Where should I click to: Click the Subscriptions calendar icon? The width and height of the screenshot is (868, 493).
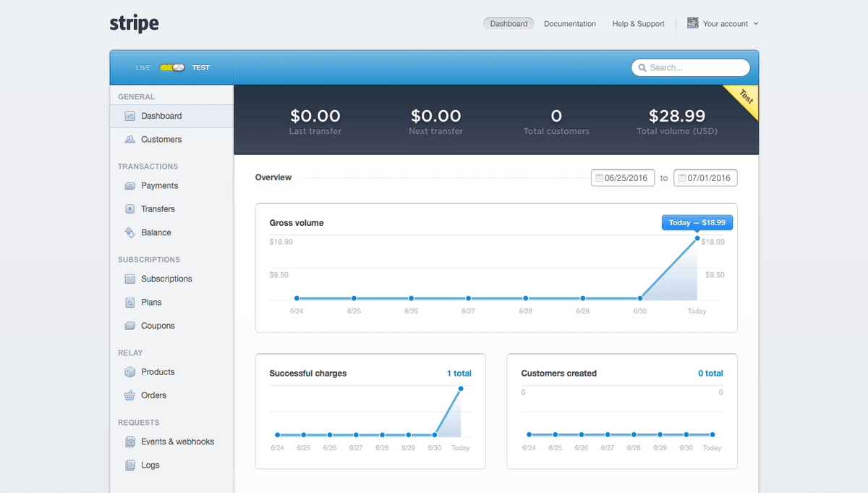click(130, 279)
